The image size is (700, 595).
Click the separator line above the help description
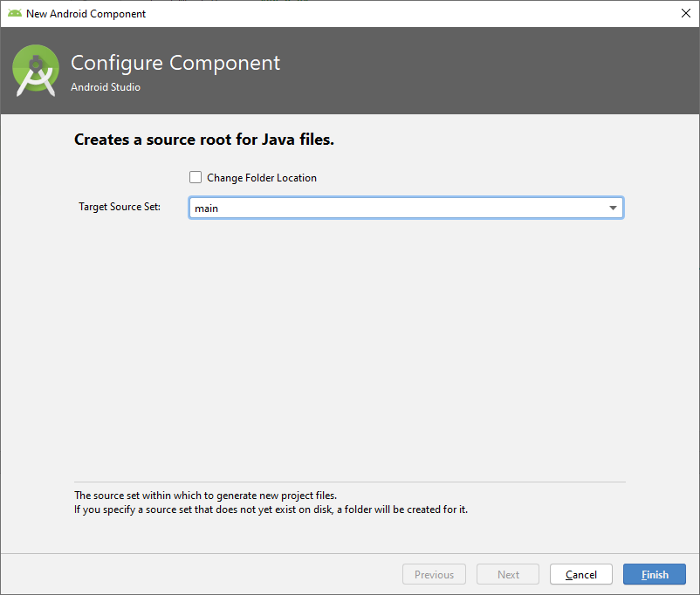349,482
